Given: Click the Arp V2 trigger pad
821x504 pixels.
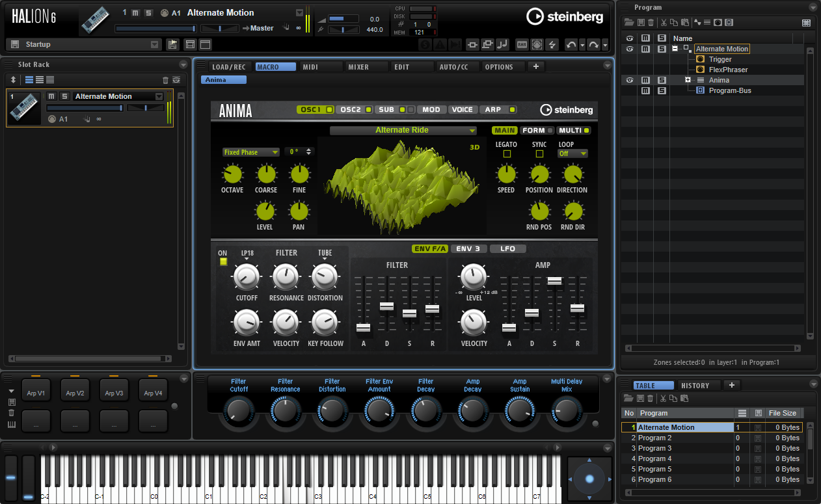Looking at the screenshot, I should [x=75, y=391].
